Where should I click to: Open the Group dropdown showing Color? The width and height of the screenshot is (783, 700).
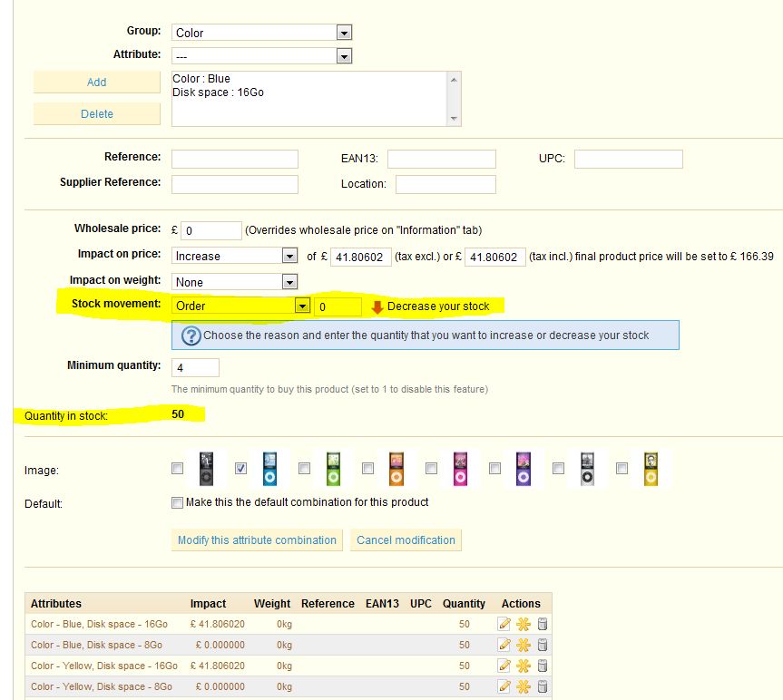(261, 33)
